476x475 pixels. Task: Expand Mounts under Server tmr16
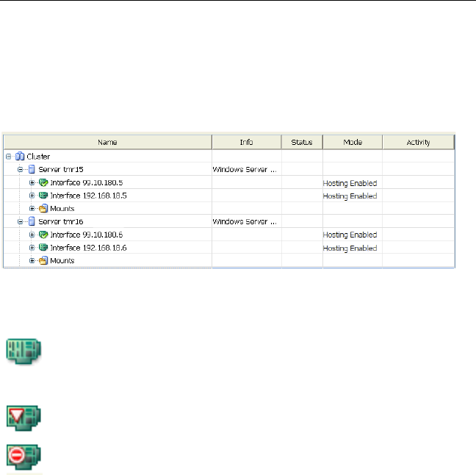click(32, 260)
